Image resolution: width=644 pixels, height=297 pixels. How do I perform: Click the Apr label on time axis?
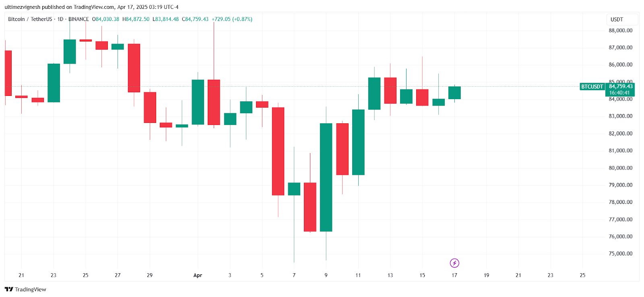pyautogui.click(x=198, y=275)
